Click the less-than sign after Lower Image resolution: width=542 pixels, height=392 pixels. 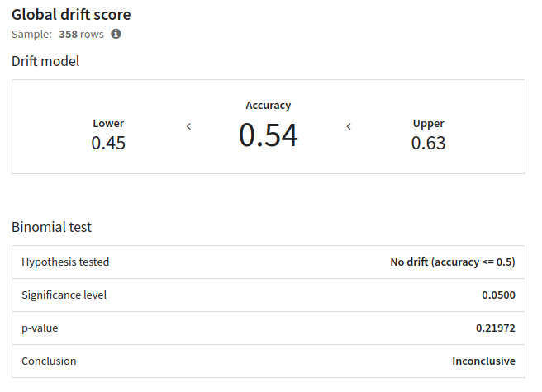[x=188, y=126]
